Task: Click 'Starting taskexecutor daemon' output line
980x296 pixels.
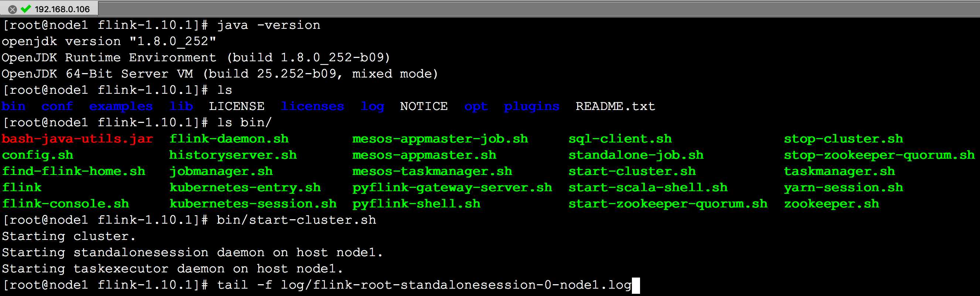Action: [172, 269]
